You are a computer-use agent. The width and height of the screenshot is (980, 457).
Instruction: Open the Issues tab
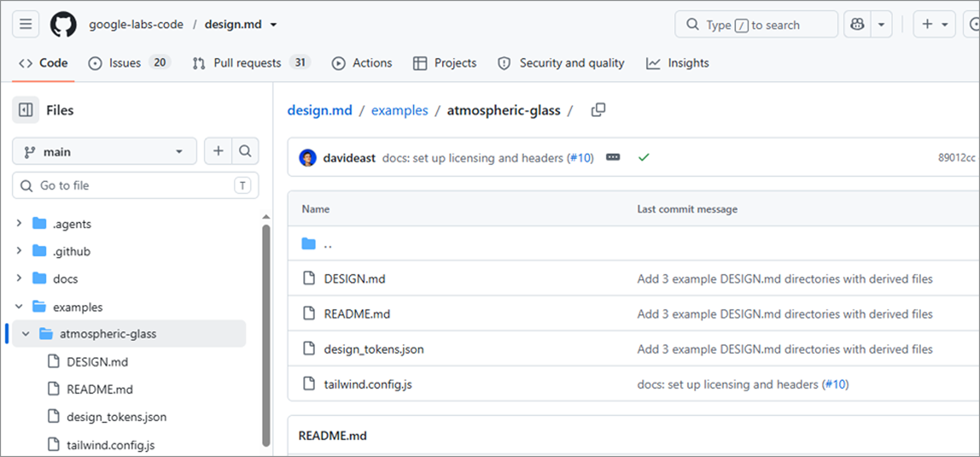[129, 63]
